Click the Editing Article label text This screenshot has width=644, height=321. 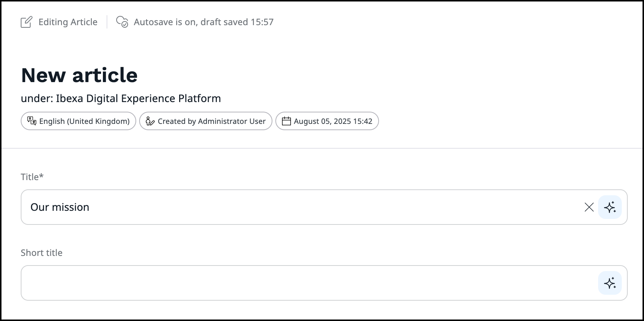[x=68, y=22]
